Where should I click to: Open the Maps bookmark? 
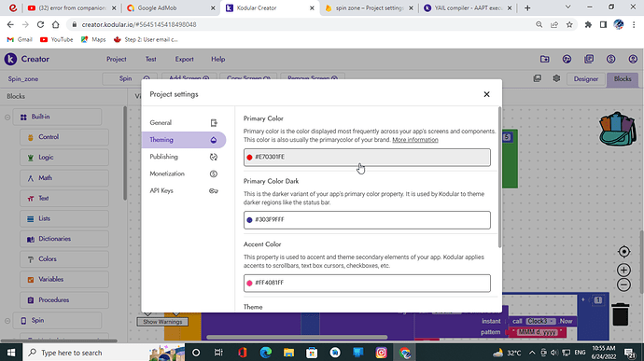[x=93, y=40]
